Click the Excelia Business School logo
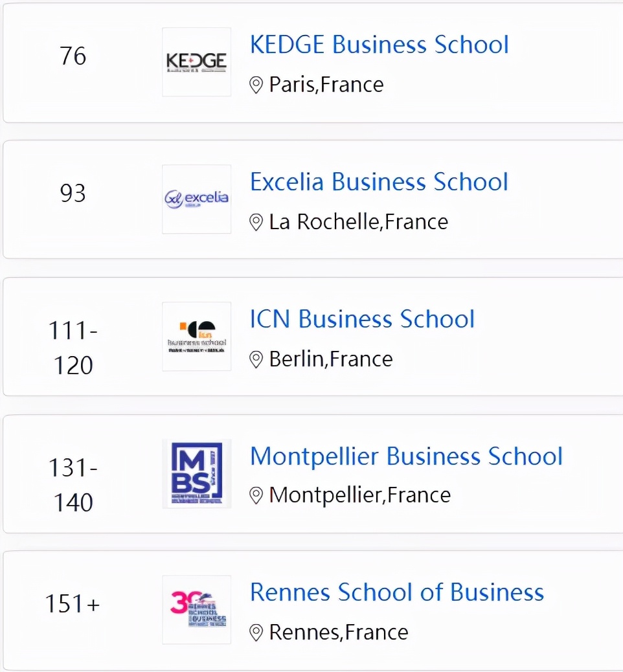The width and height of the screenshot is (623, 672). point(196,199)
